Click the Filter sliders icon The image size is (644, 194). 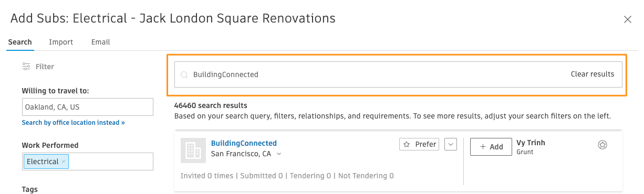(26, 67)
